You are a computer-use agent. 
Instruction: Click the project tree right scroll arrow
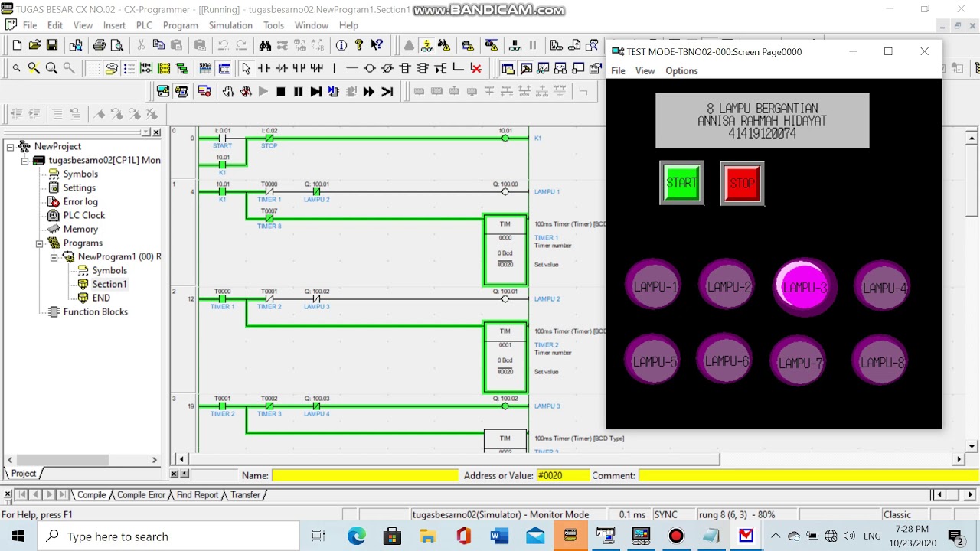[154, 460]
